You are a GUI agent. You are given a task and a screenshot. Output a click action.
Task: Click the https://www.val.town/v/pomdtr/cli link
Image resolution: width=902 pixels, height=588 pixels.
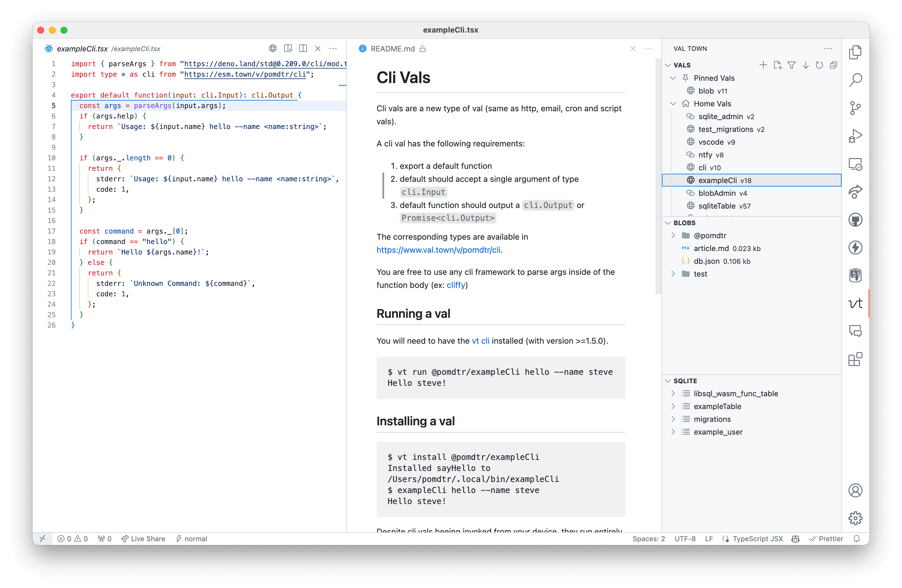tap(437, 250)
